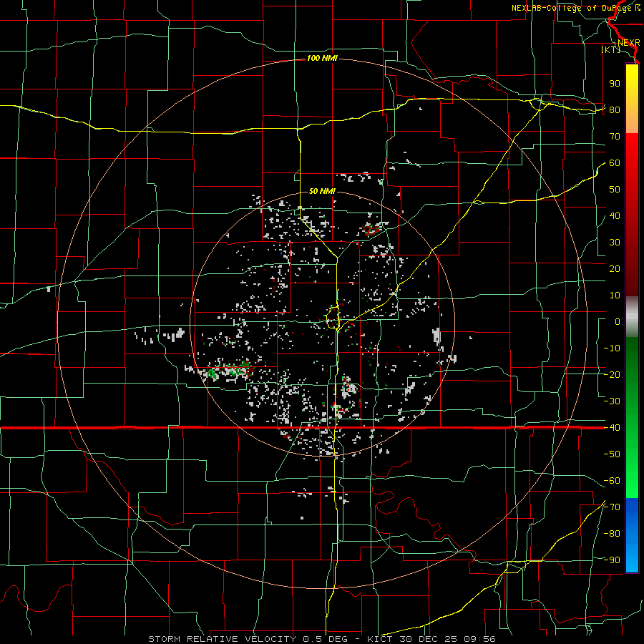This screenshot has width=644, height=644.
Task: Click the 30 value on the velocity scale
Action: point(615,243)
